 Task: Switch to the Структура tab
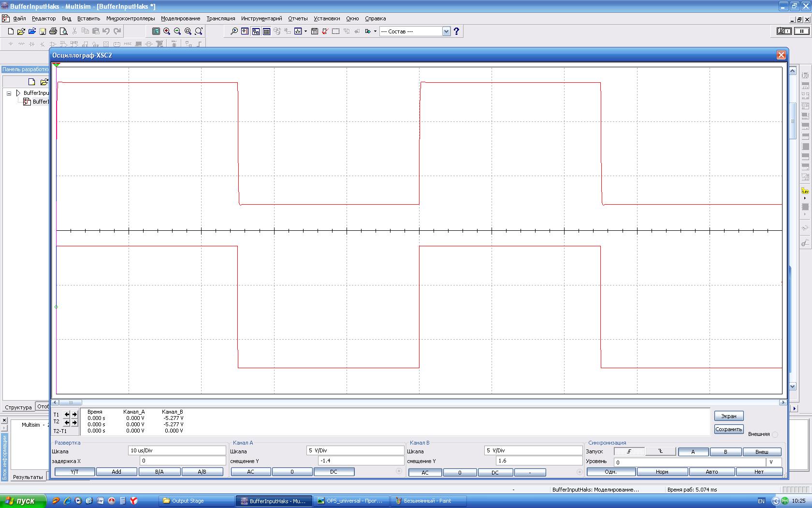pos(18,407)
